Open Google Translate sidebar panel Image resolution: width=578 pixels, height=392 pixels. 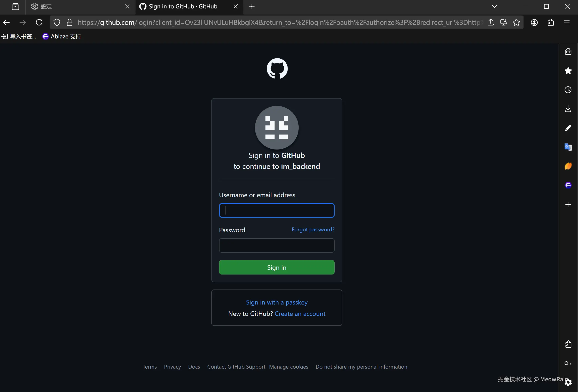tap(568, 147)
